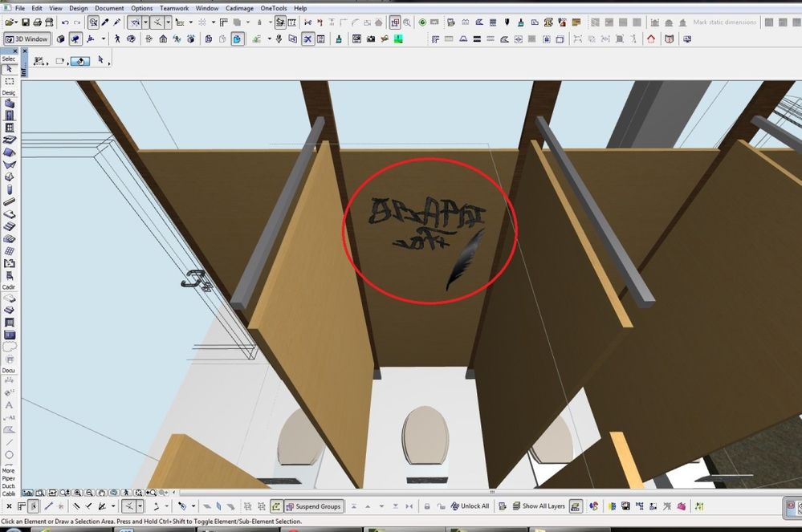Click the Undo arrow icon
Screen dimensions: 802x532
pos(65,22)
